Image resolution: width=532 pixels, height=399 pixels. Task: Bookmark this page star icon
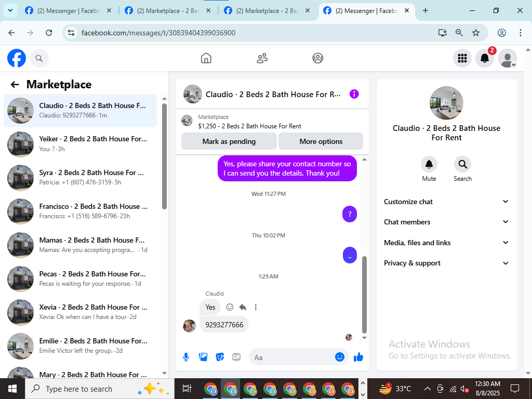[476, 33]
